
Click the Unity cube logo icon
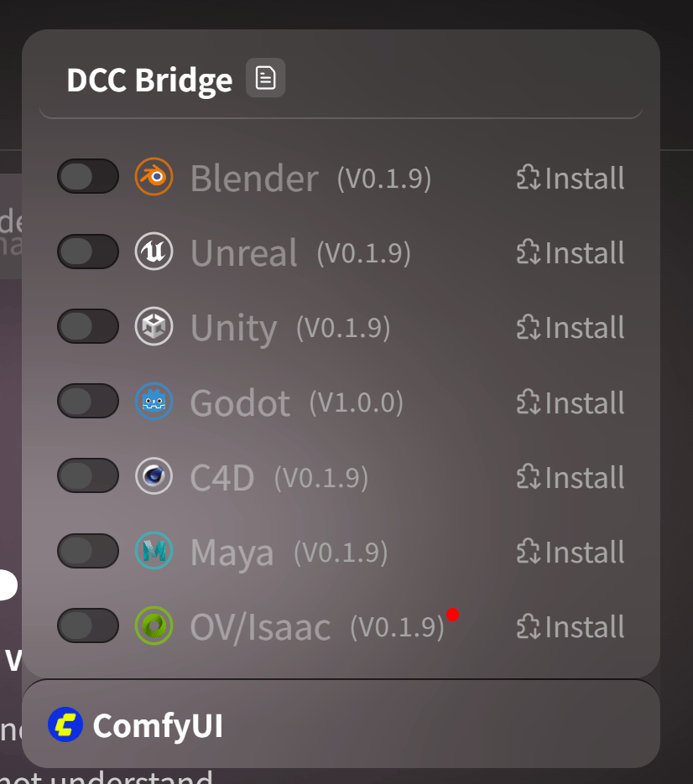coord(154,326)
